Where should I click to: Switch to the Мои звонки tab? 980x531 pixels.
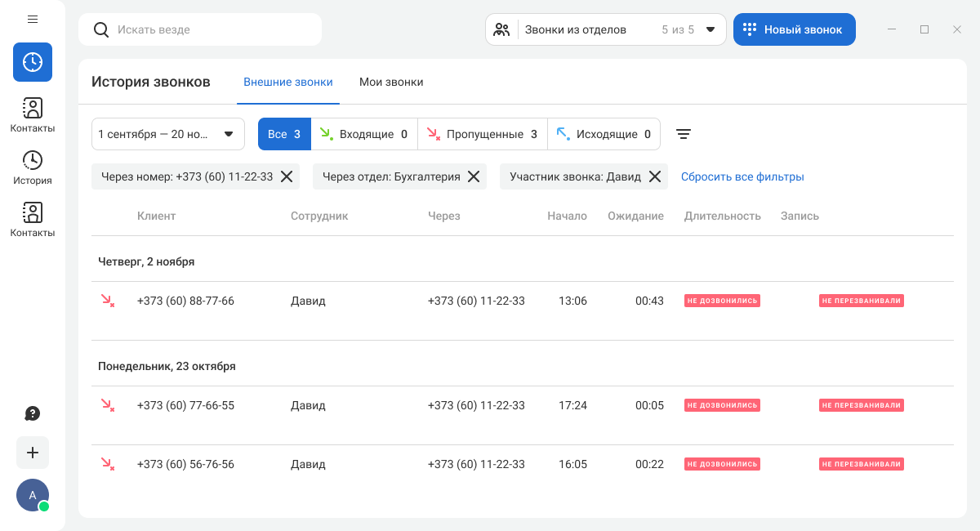(x=391, y=82)
